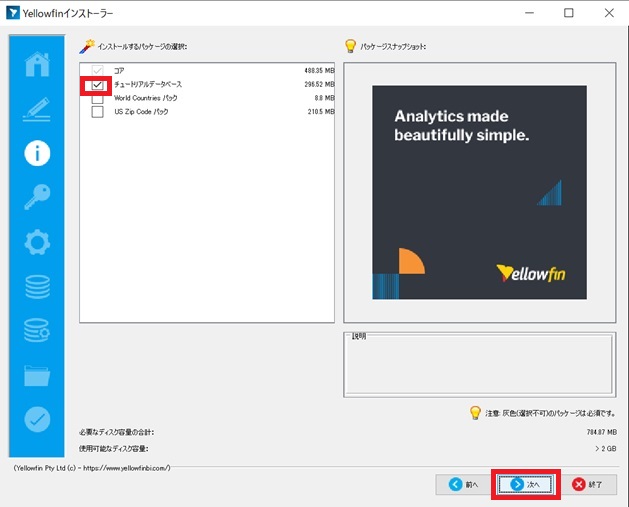Click the 終了 quit button
This screenshot has height=507, width=629.
tap(588, 485)
